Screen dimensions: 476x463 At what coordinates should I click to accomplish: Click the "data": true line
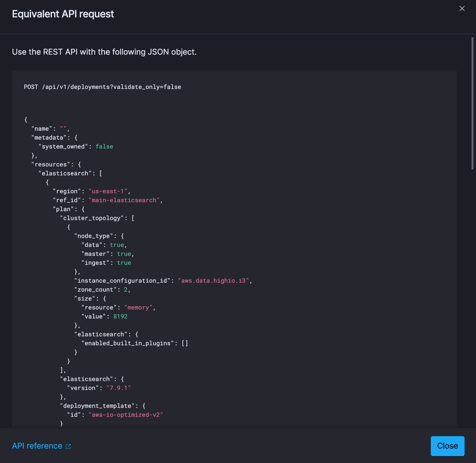(104, 245)
